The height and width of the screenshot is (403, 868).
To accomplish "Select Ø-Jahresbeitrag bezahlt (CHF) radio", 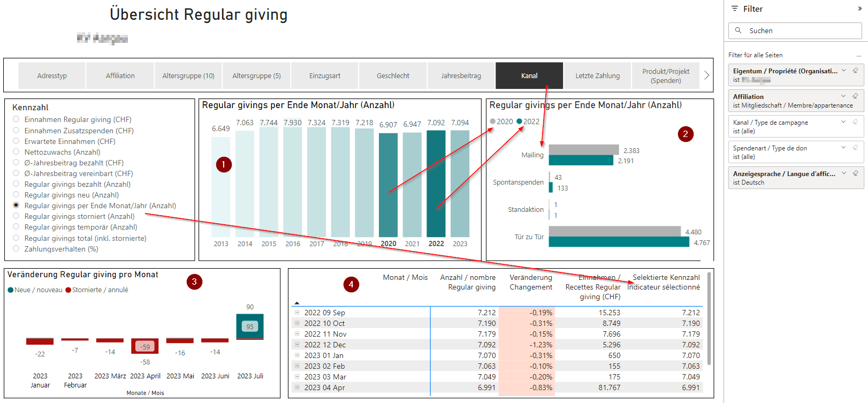I will click(x=16, y=162).
